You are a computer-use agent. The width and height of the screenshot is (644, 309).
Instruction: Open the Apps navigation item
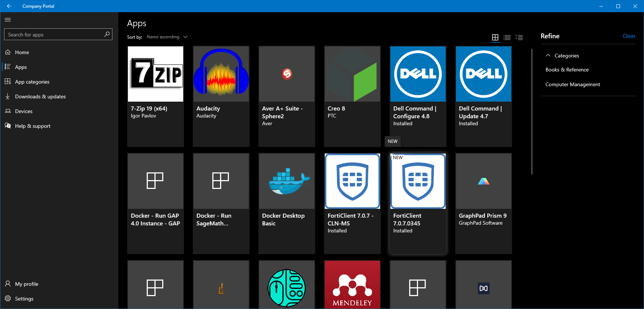[59, 67]
